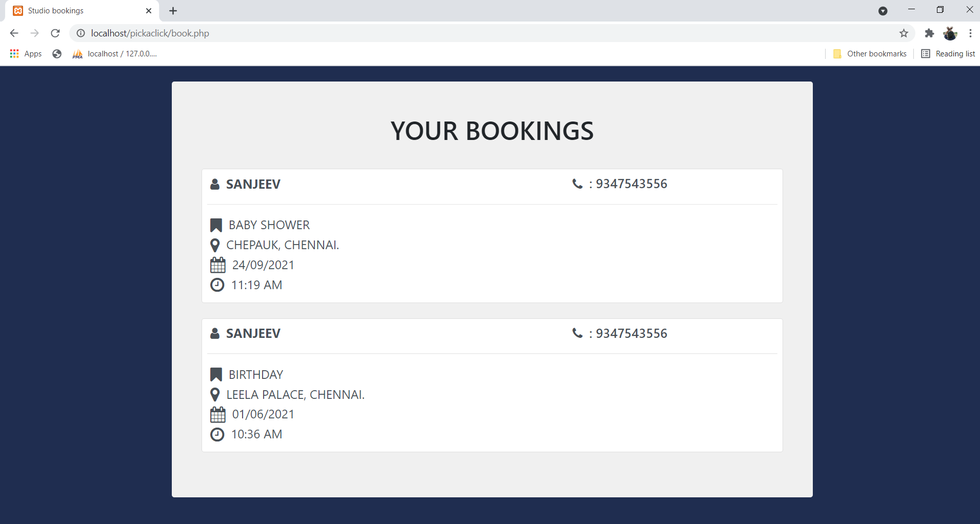This screenshot has width=980, height=524.
Task: Click inside the address bar
Action: [x=308, y=33]
